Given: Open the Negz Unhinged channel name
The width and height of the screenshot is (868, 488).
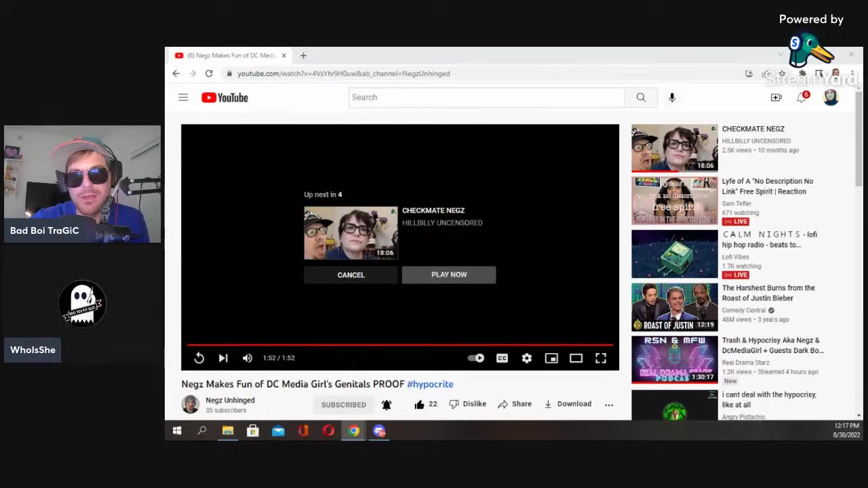Looking at the screenshot, I should click(x=230, y=401).
